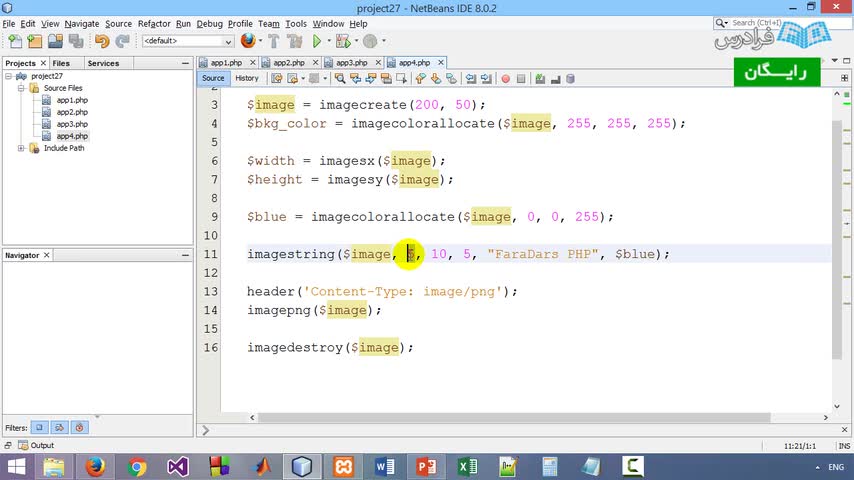Click the Firefox browser selection icon

(248, 40)
